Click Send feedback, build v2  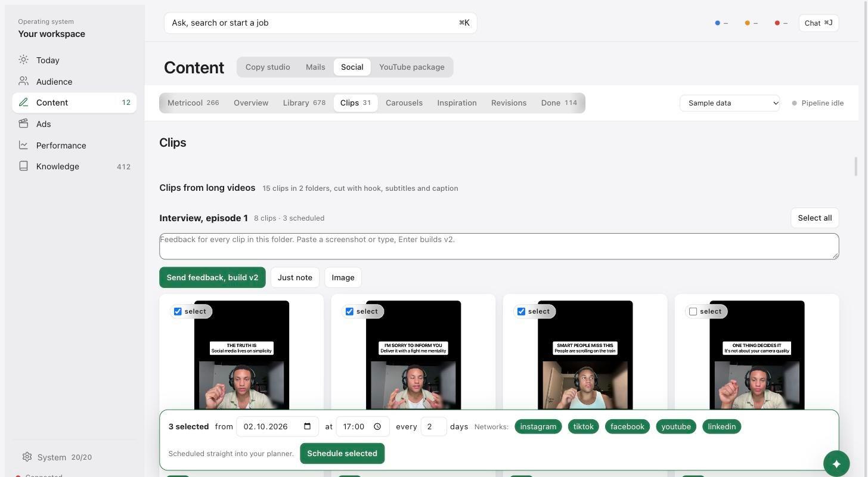(x=212, y=277)
